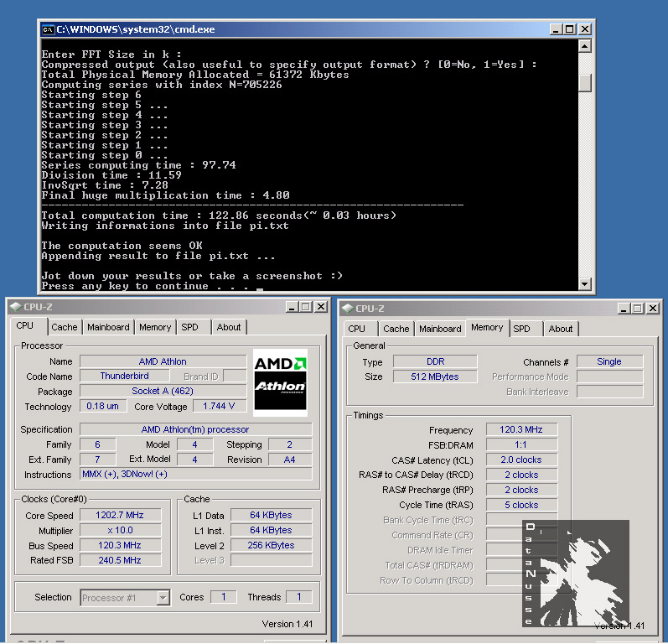The height and width of the screenshot is (644, 668).
Task: Close the right CPU-Z window
Action: click(x=653, y=309)
